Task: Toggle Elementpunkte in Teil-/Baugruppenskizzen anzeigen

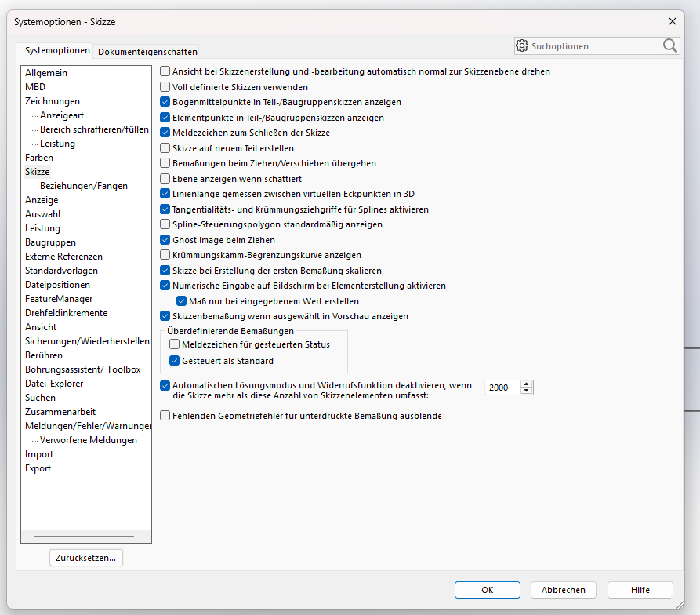Action: [165, 118]
